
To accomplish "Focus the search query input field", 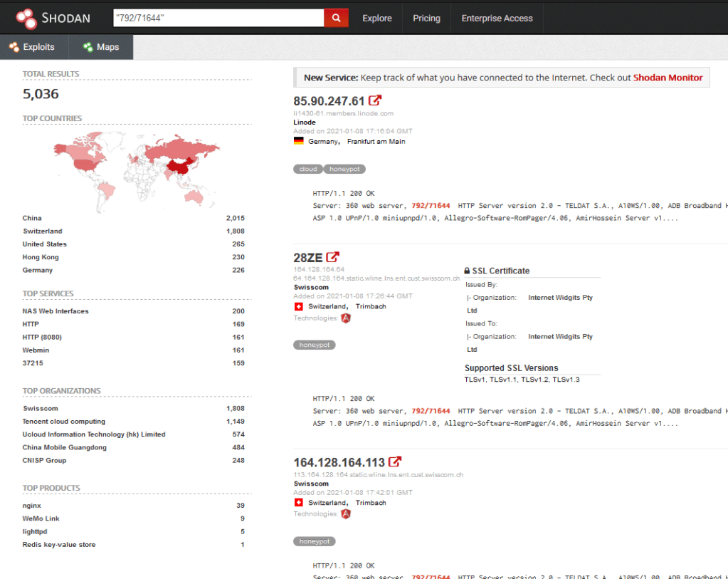I will [218, 18].
